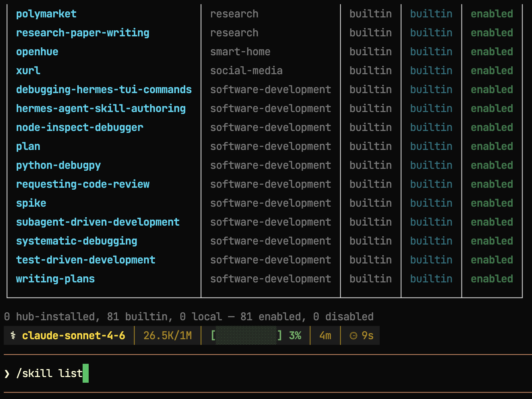The width and height of the screenshot is (532, 399).
Task: Select the subagent-driven-development skill name
Action: click(98, 222)
